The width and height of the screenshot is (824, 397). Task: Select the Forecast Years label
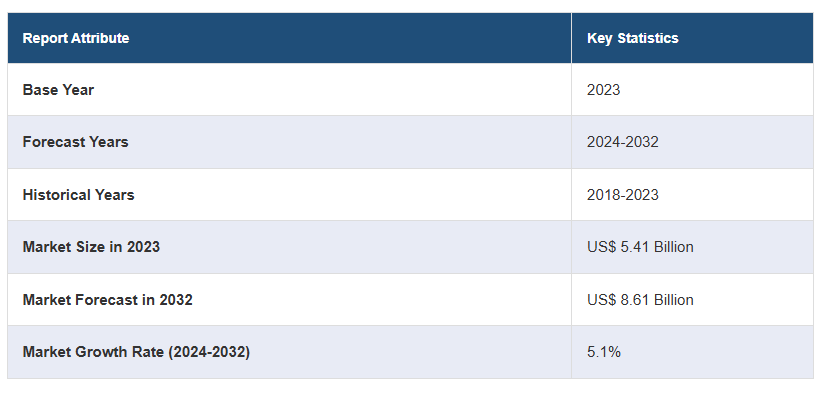75,142
